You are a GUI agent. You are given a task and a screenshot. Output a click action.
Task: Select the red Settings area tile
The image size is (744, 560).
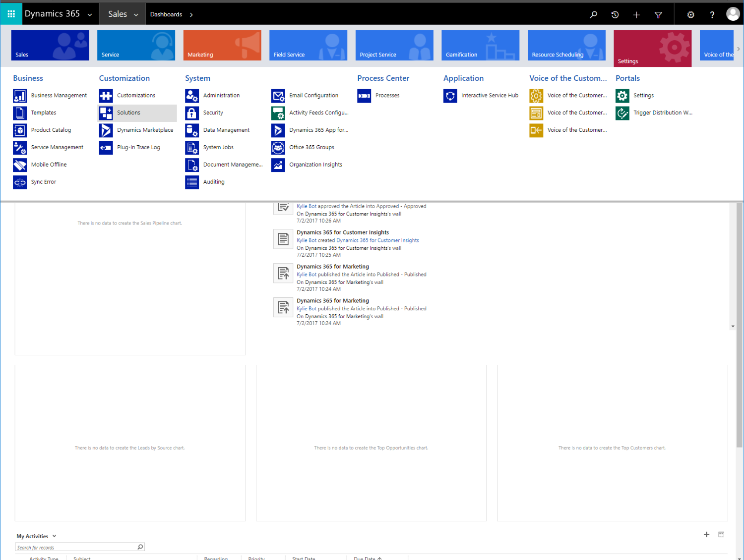(653, 49)
